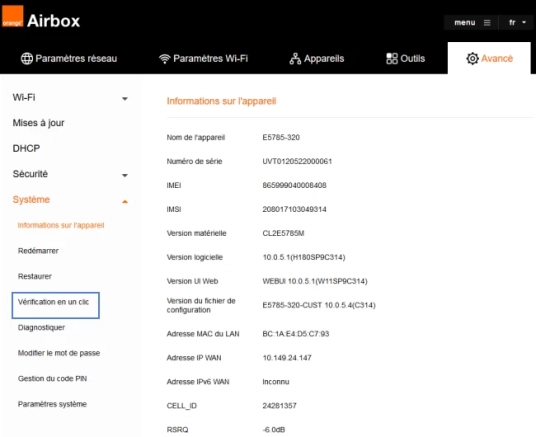Switch to the Appareils tab

click(x=317, y=59)
